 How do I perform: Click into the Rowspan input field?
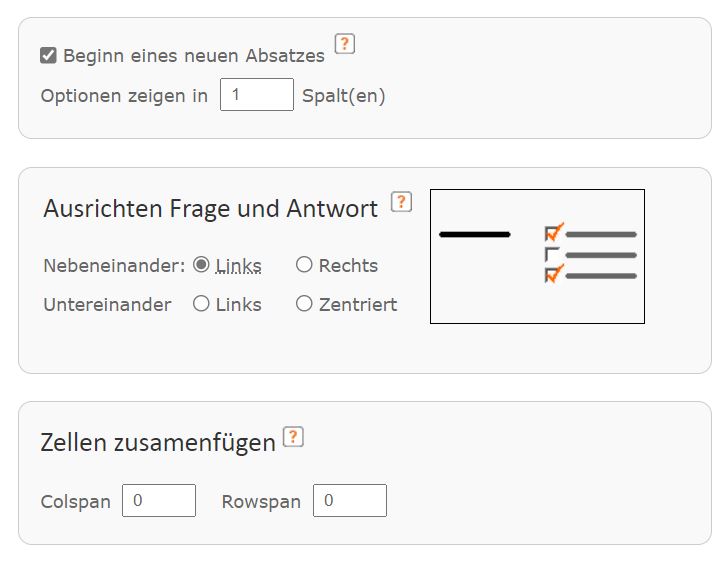(x=349, y=501)
